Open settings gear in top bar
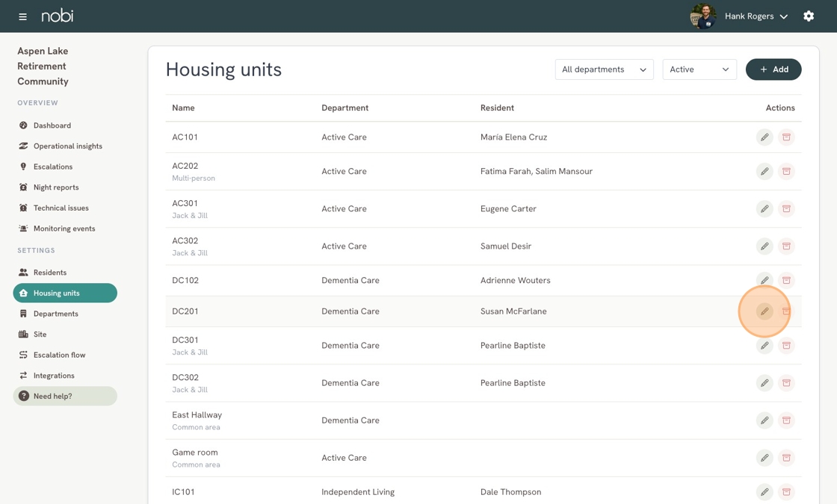Screen dimensions: 837x504 (x=809, y=16)
